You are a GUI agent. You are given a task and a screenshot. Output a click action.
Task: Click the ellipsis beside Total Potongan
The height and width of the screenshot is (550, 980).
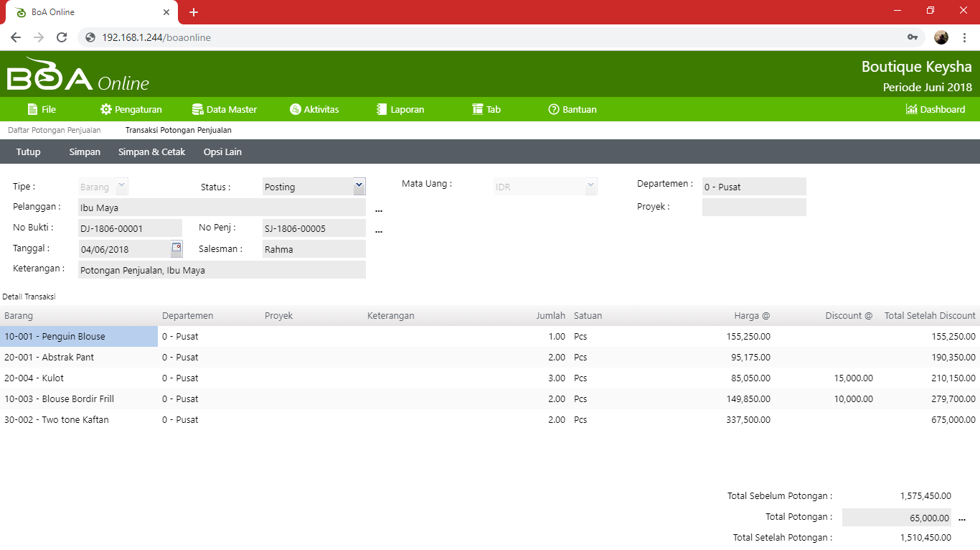962,518
